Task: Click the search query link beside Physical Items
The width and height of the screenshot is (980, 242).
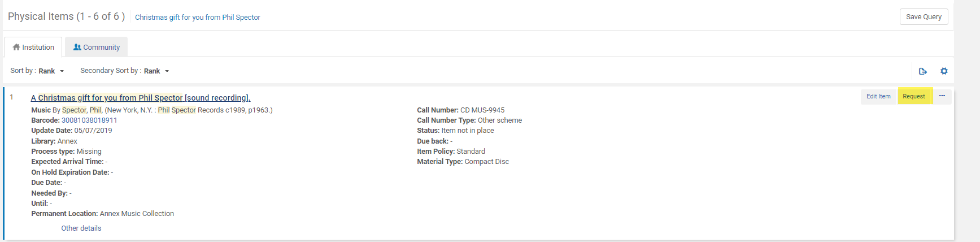Action: coord(198,18)
